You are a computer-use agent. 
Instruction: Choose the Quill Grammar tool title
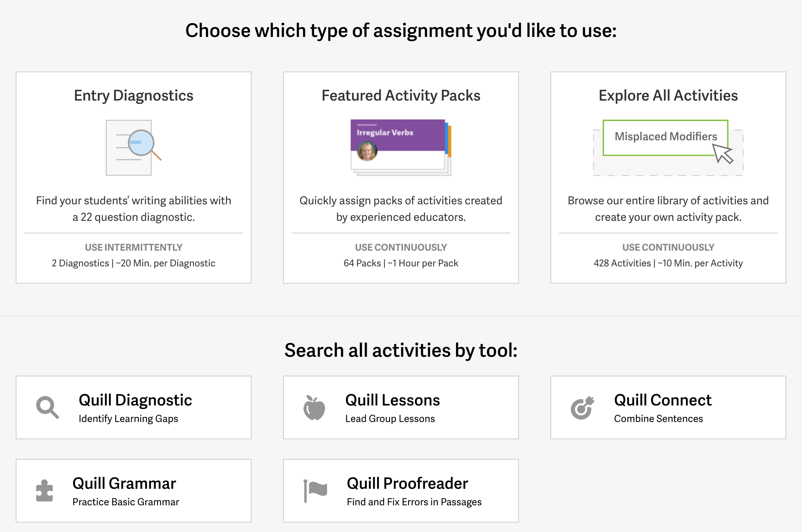pos(124,483)
